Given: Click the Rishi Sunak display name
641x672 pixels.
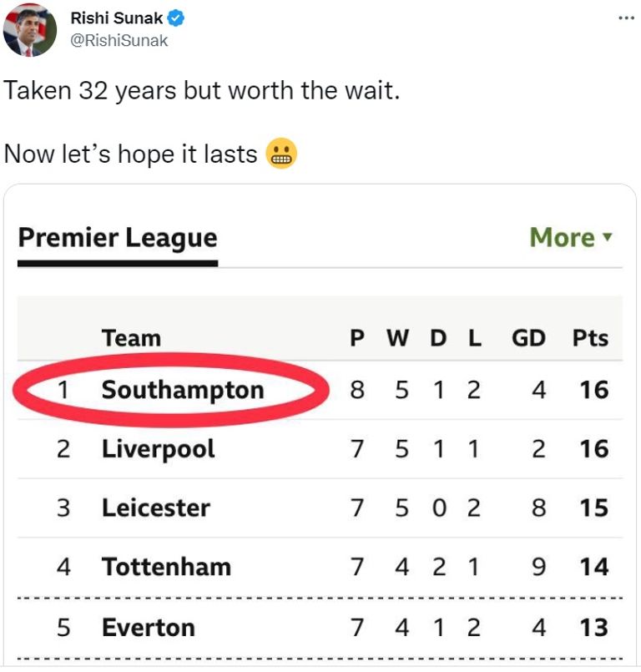Looking at the screenshot, I should (118, 18).
